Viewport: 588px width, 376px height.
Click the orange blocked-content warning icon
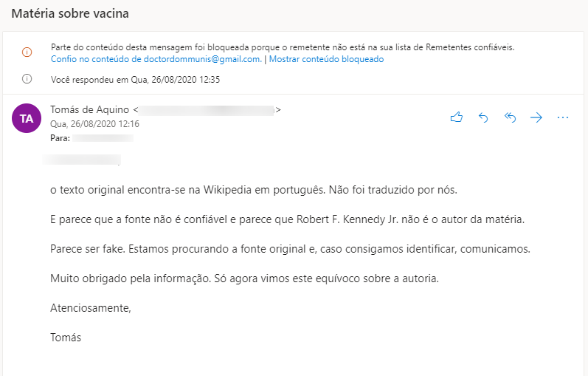(27, 52)
